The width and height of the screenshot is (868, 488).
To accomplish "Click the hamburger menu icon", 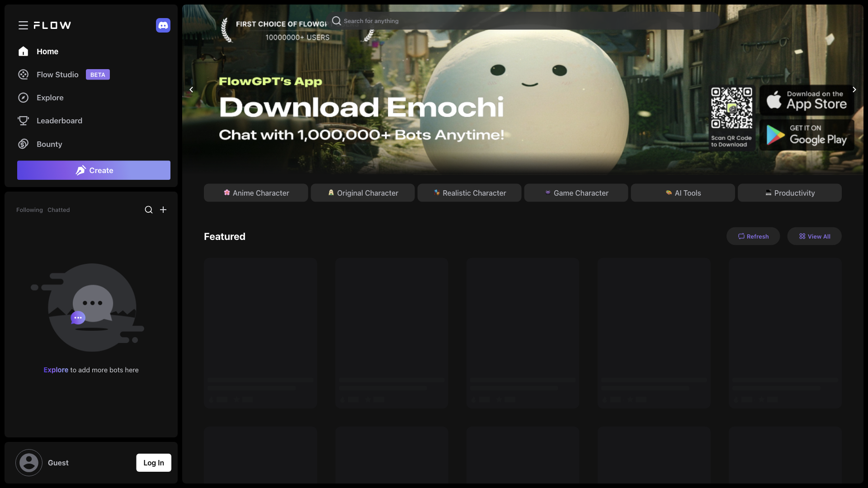I will [x=23, y=25].
